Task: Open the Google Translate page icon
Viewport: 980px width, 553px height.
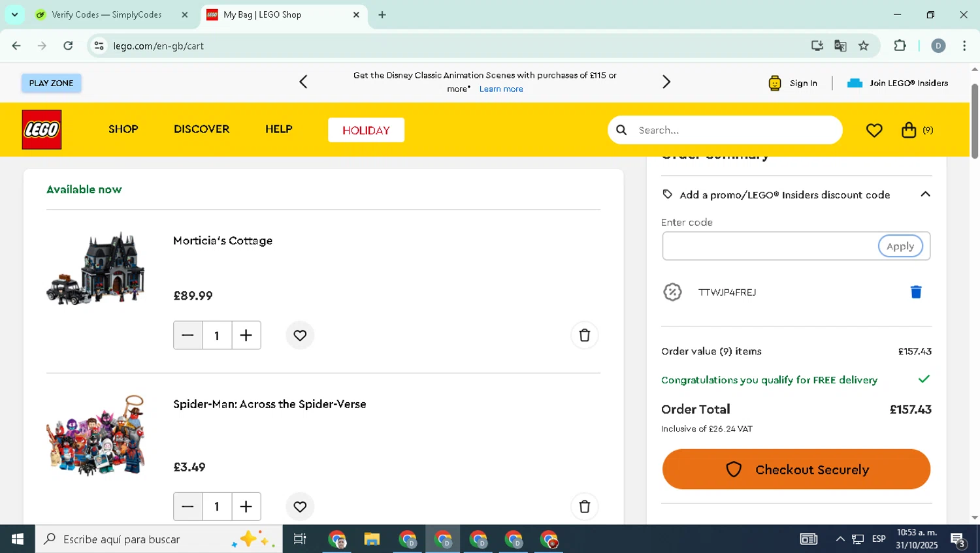Action: pyautogui.click(x=840, y=46)
